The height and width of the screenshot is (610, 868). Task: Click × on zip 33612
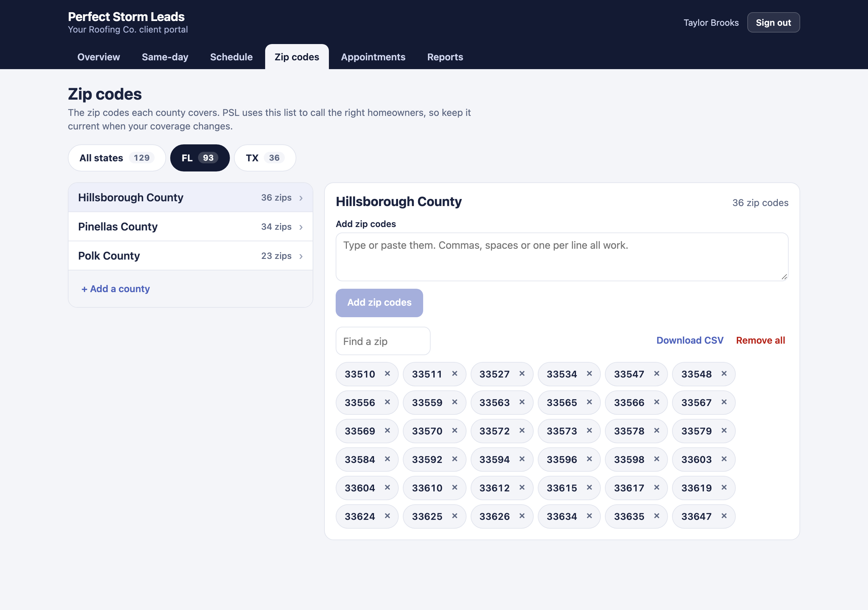pyautogui.click(x=522, y=488)
